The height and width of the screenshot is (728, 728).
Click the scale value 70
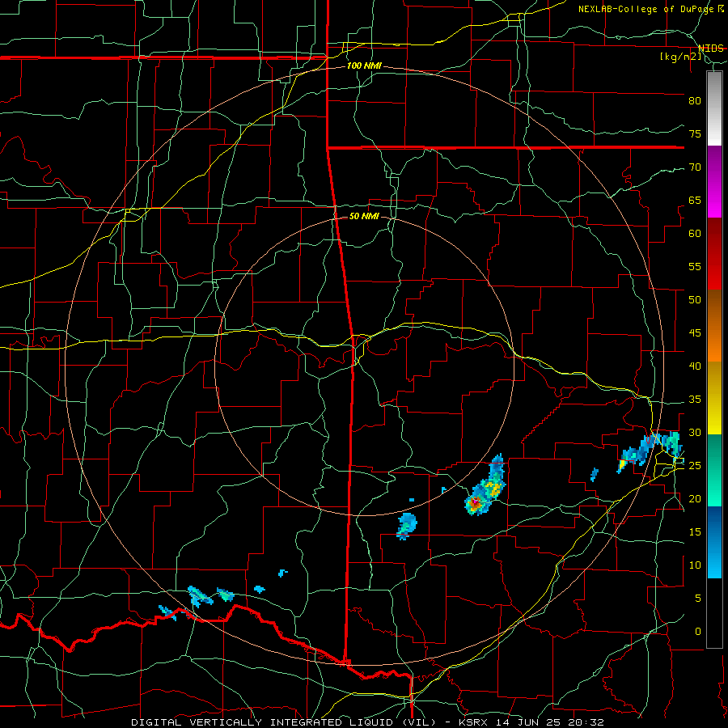point(695,167)
